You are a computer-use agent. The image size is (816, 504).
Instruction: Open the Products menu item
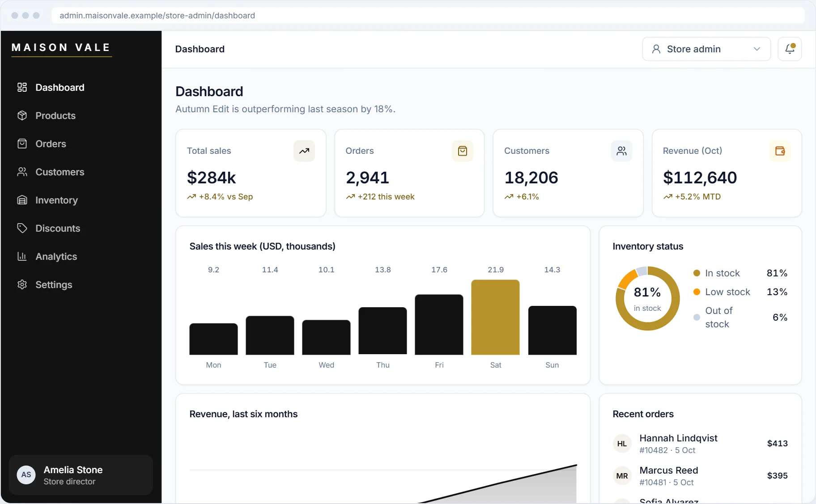(81, 115)
